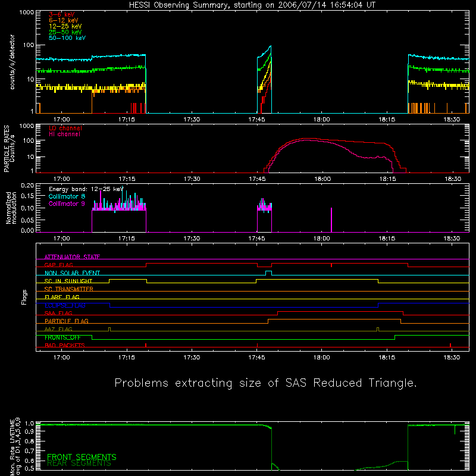Viewport: 476px width, 476px height.
Task: Select the red 3-6 keV legend entry
Action: tap(62, 14)
